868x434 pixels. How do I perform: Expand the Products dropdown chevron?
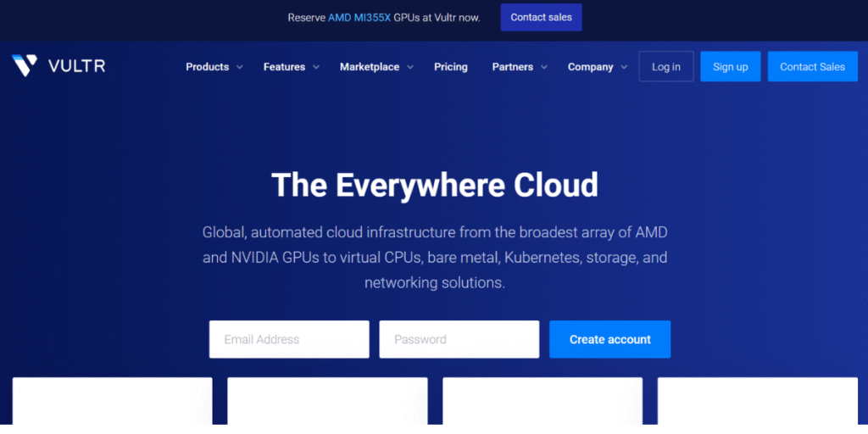240,67
